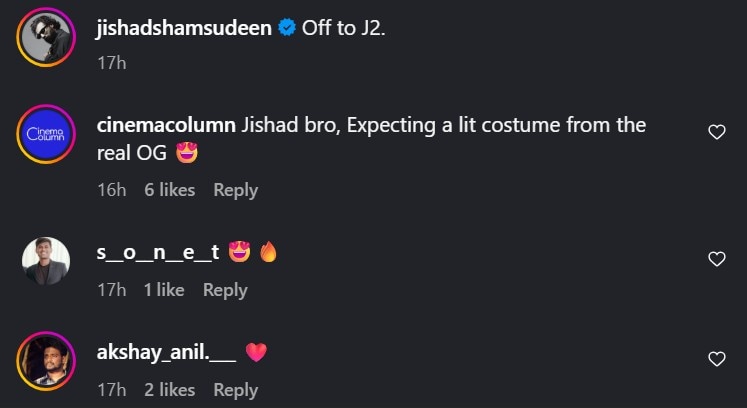Like the s__o__n__e__t comment with heart icon
Viewport: 747px width, 408px height.
tap(716, 259)
